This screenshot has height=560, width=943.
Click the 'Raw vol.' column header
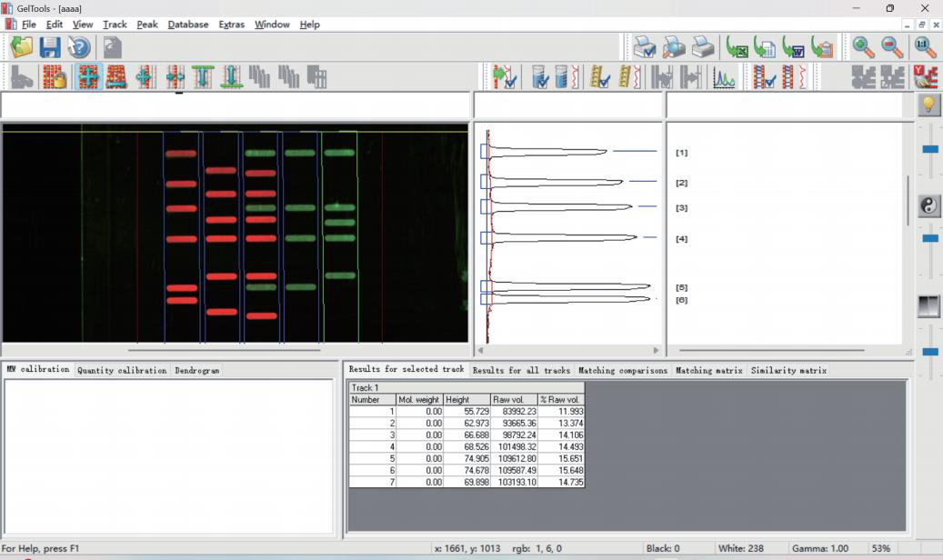pyautogui.click(x=514, y=399)
